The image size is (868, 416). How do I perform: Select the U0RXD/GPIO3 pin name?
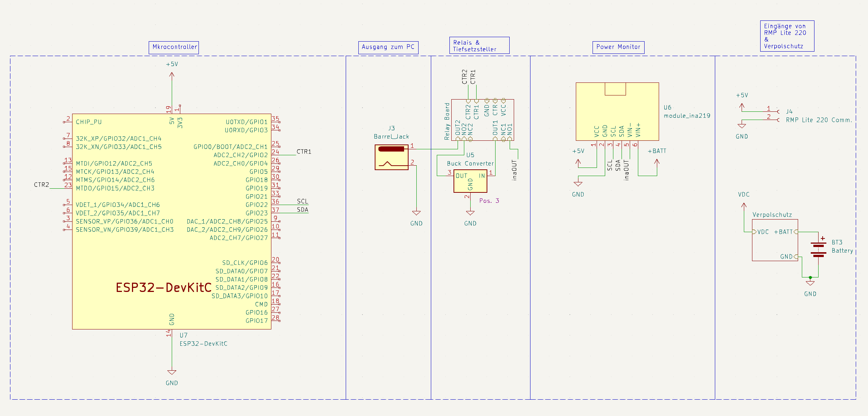tap(246, 130)
